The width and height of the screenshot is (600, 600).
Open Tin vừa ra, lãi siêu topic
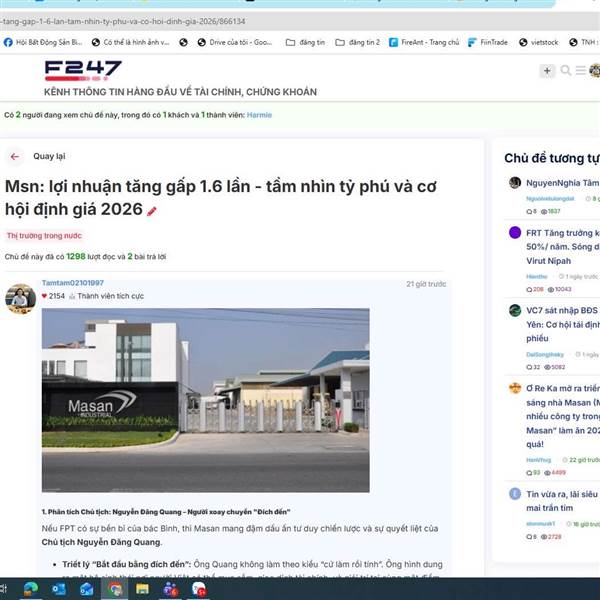pos(562,501)
